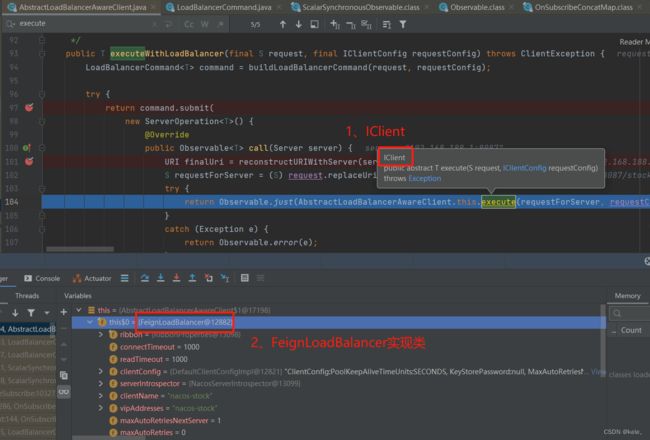Click the copy watches icon in variables sidebar
The width and height of the screenshot is (650, 440).
63,375
